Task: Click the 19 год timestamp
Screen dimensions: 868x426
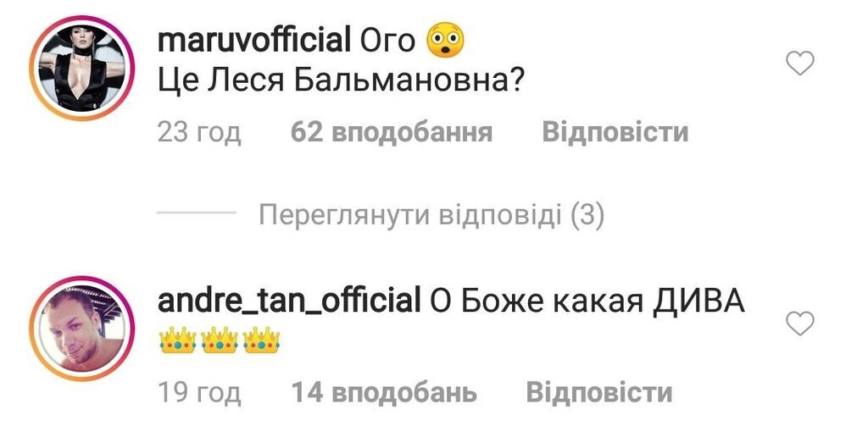Action: click(199, 393)
